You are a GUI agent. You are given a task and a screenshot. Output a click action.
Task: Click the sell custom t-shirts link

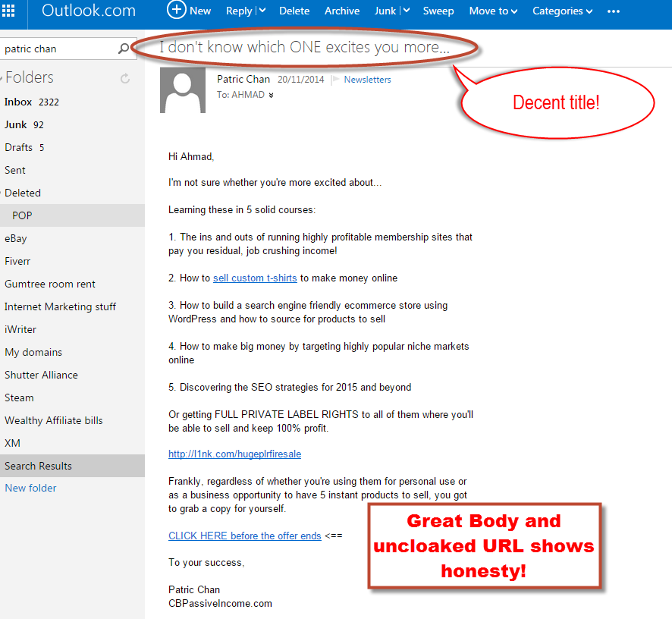pos(255,278)
